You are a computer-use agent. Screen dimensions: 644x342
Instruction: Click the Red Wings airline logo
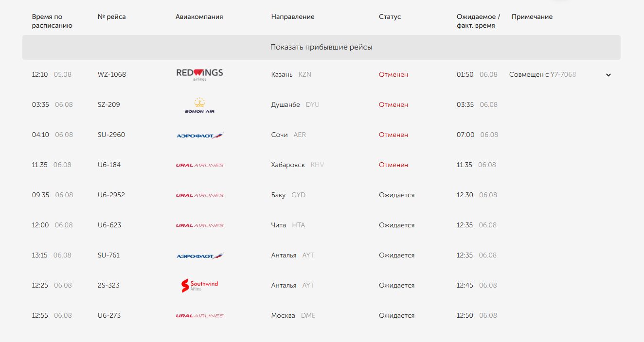pos(199,74)
